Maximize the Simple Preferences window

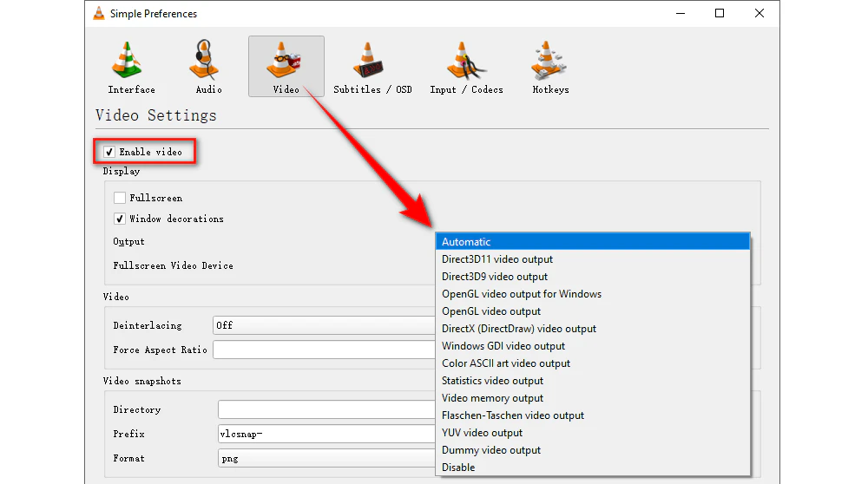[x=719, y=13]
